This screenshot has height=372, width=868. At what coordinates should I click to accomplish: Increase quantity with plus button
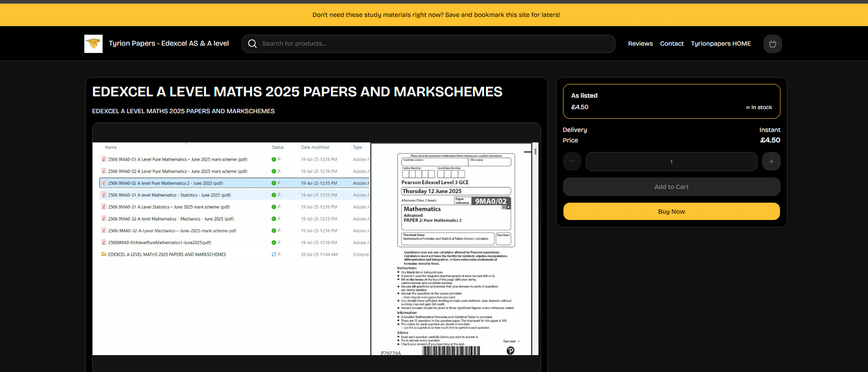pyautogui.click(x=771, y=162)
